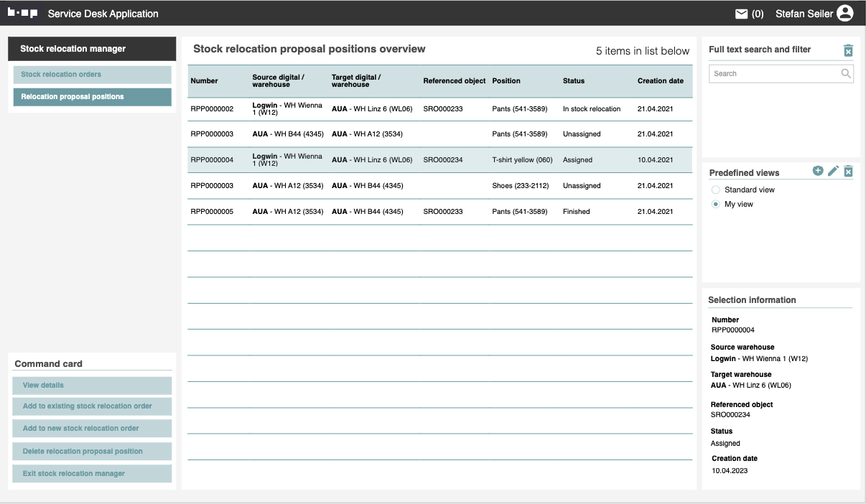Viewport: 866px width, 504px height.
Task: Select the My view radio button
Action: 715,205
